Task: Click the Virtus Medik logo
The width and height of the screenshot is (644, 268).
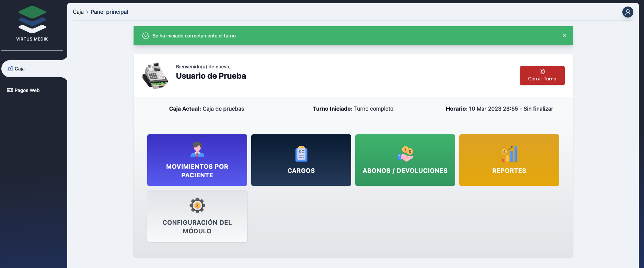Action: tap(32, 21)
